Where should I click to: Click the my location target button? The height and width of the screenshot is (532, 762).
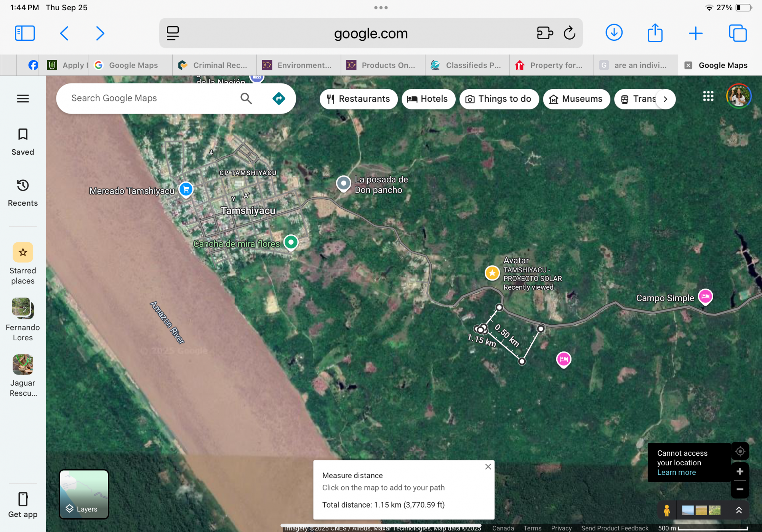pyautogui.click(x=740, y=452)
